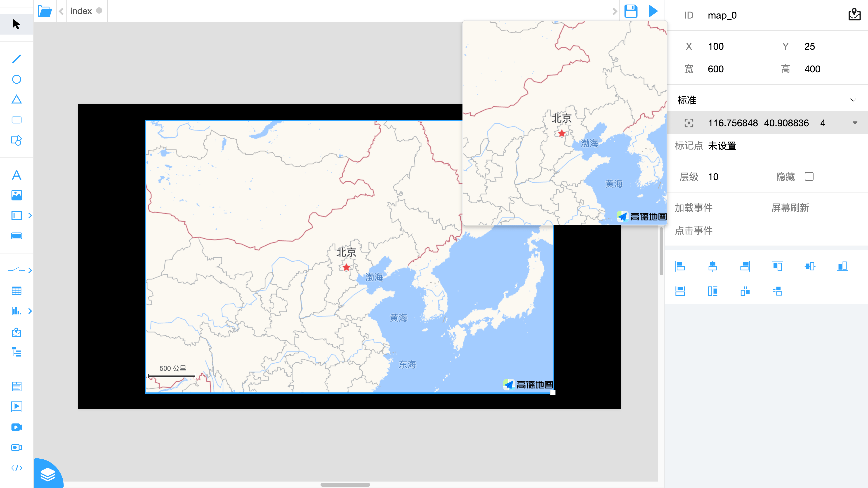The image size is (868, 488).
Task: Select the line drawing tool
Action: [x=17, y=59]
